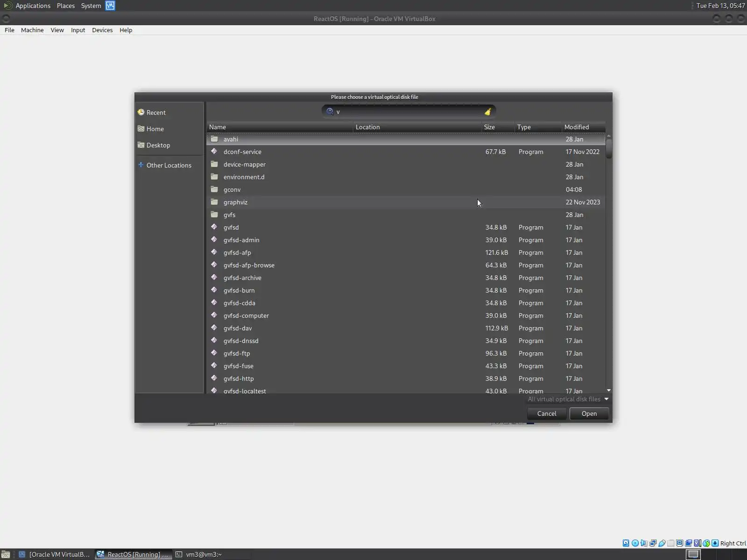Go to Home in the sidebar
Screen dimensions: 747x560
[x=169, y=129]
